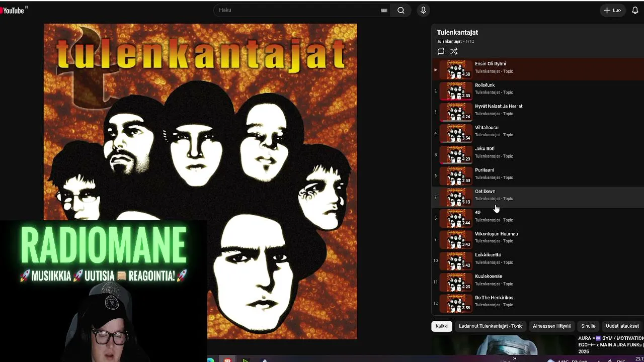
Task: Click the magnifier search button
Action: tap(401, 10)
